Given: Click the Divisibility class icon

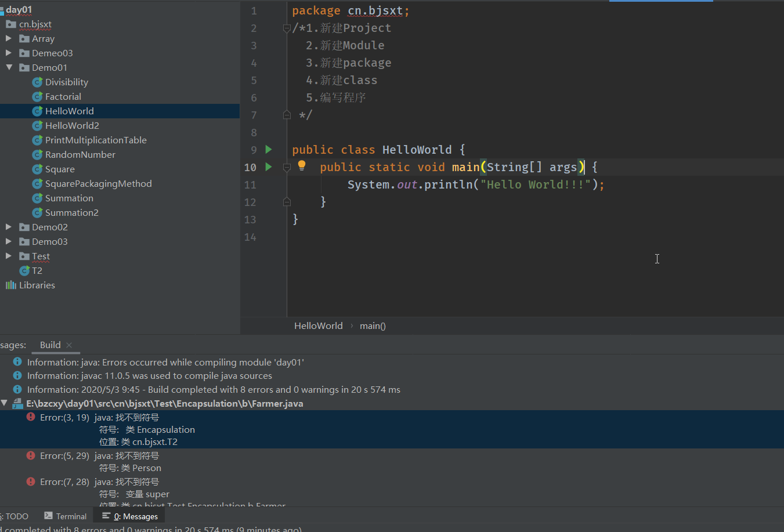Looking at the screenshot, I should (37, 82).
